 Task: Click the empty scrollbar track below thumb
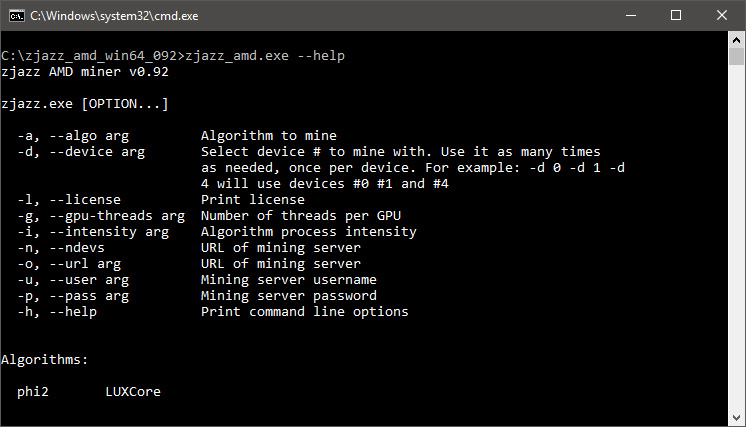[736, 238]
